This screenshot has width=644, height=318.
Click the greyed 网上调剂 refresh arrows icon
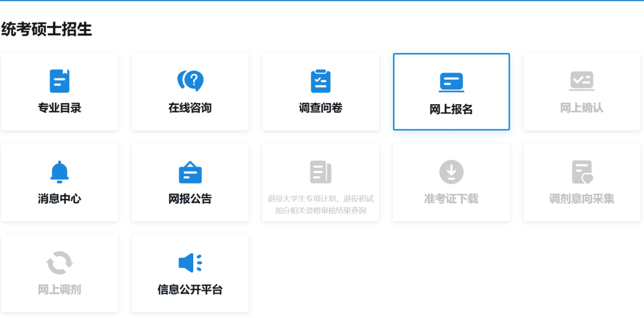[60, 263]
